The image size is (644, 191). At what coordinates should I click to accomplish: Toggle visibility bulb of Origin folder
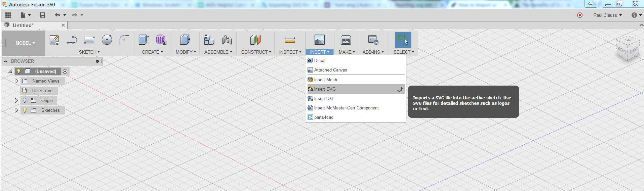click(25, 100)
